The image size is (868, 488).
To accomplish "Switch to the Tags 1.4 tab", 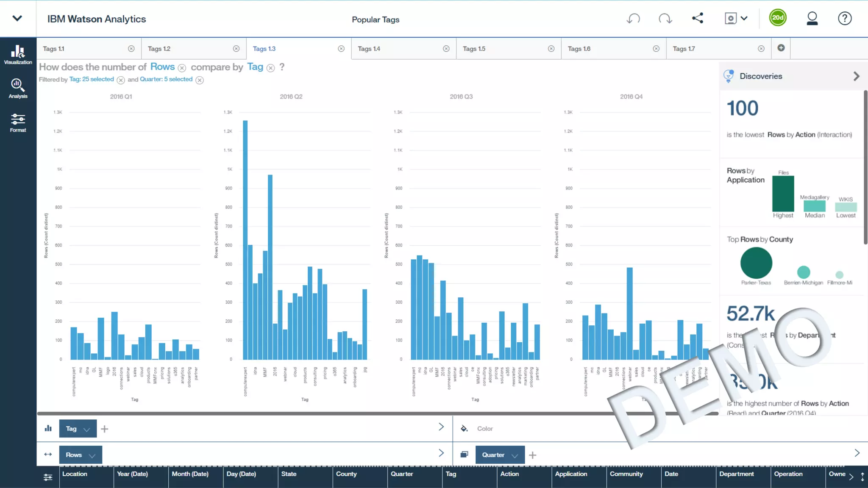I will coord(369,49).
